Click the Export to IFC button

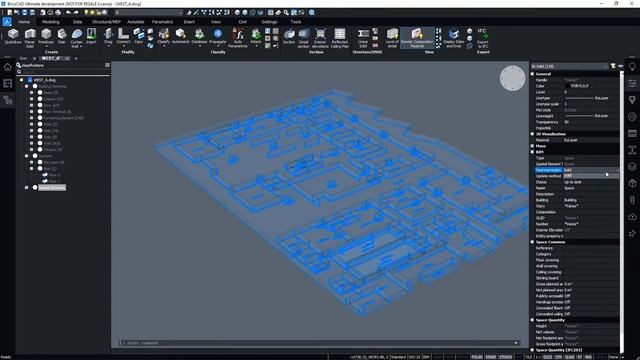pyautogui.click(x=482, y=38)
